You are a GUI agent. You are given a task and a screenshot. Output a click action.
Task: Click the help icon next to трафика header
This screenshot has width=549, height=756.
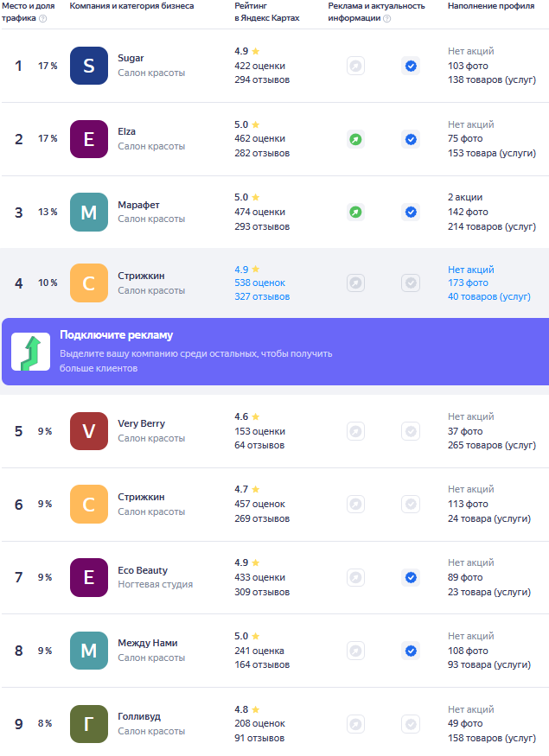[43, 19]
